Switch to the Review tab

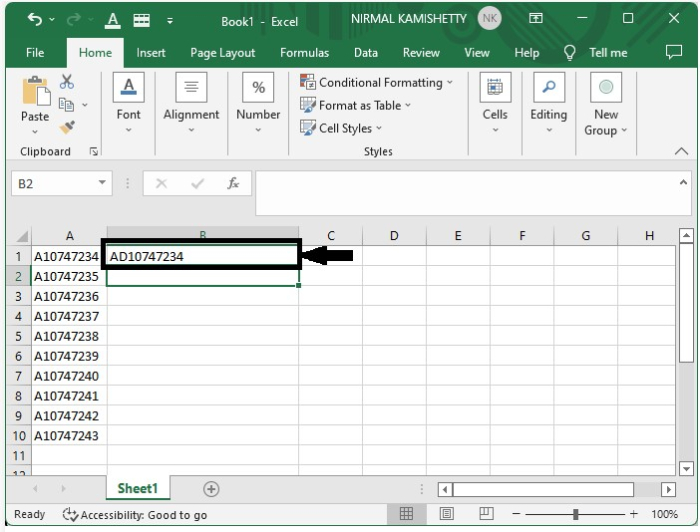coord(421,53)
